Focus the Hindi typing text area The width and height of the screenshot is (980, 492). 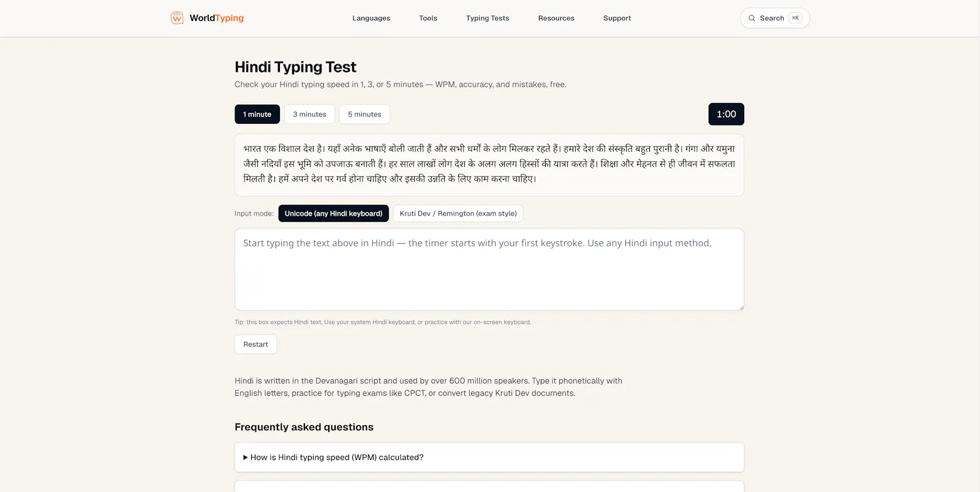click(489, 270)
